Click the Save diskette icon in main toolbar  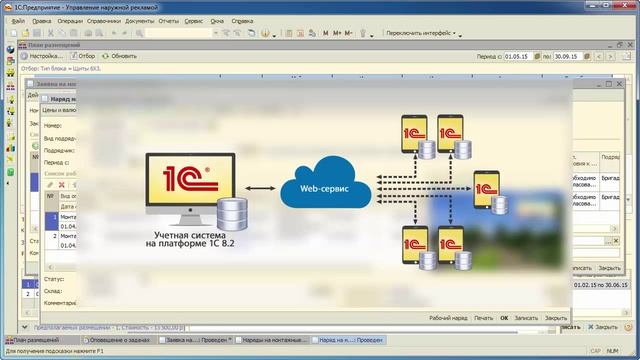(37, 33)
